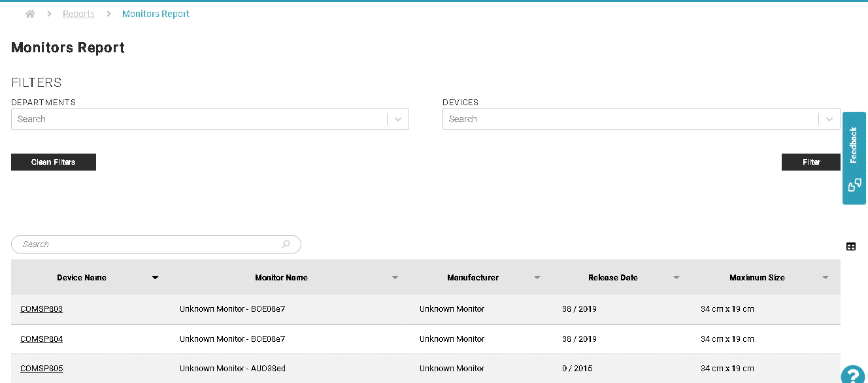The image size is (868, 383).
Task: Sort by Release Date arrow
Action: pyautogui.click(x=676, y=278)
